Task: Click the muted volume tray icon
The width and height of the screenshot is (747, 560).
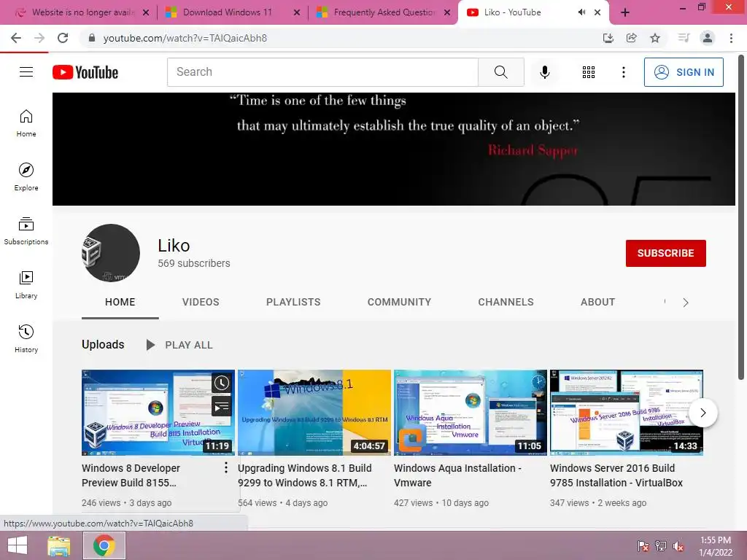Action: click(x=678, y=546)
